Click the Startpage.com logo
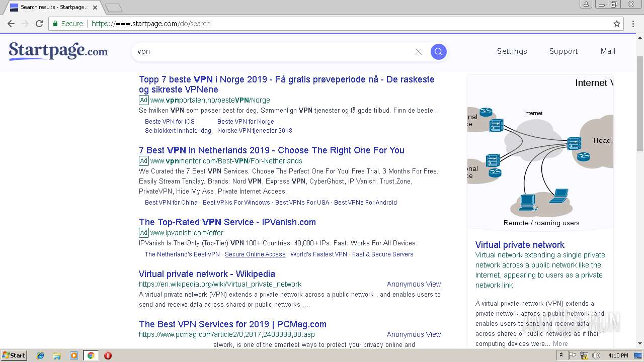Screen dimensions: 644x362 58,51
